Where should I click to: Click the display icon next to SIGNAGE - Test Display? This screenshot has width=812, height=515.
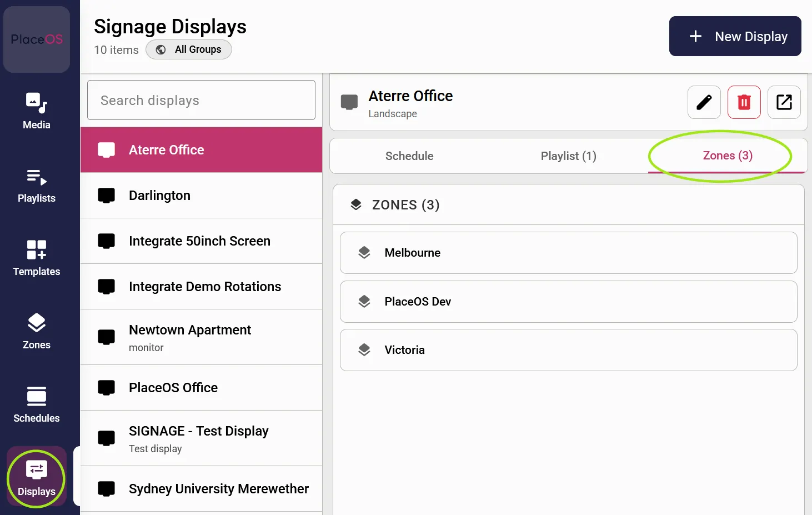click(x=107, y=438)
